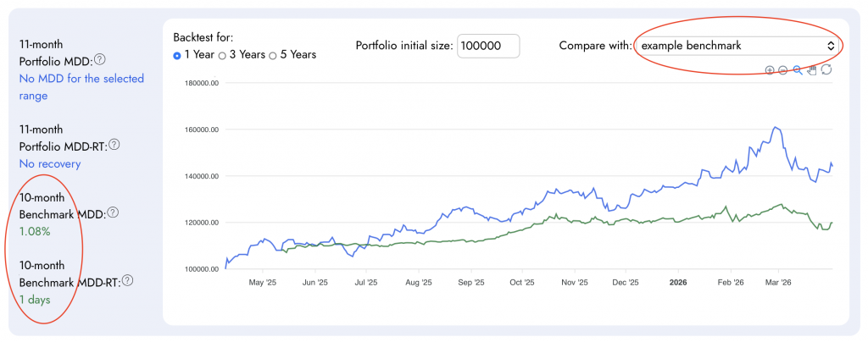Select the 5 Years backtest option
868x342 pixels.
click(272, 55)
